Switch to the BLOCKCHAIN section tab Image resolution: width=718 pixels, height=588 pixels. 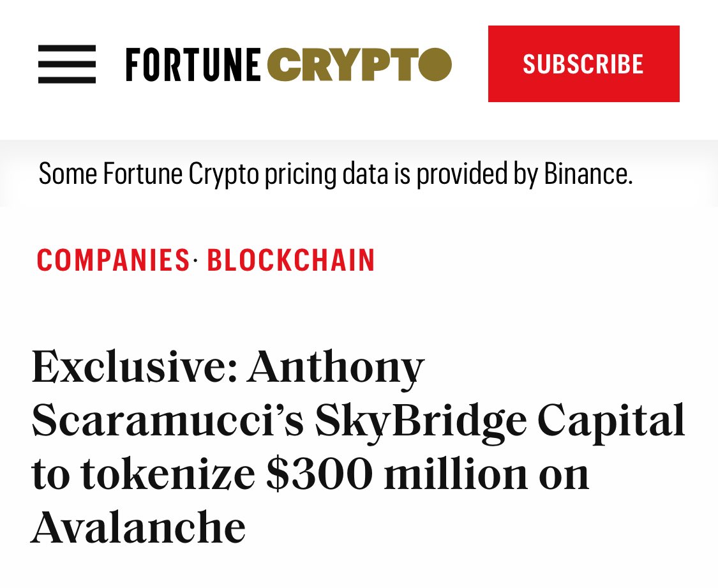[x=290, y=260]
